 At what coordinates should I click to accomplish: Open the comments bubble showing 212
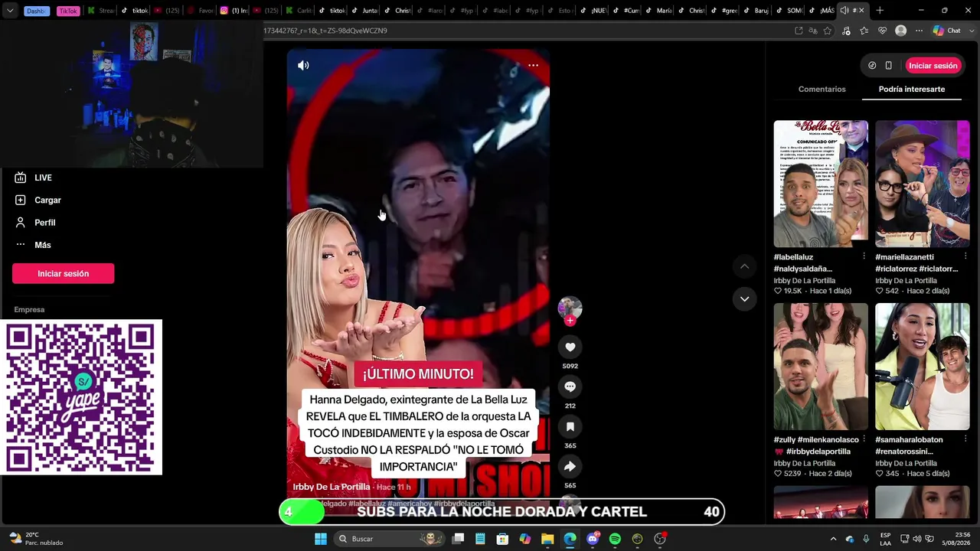pos(570,387)
